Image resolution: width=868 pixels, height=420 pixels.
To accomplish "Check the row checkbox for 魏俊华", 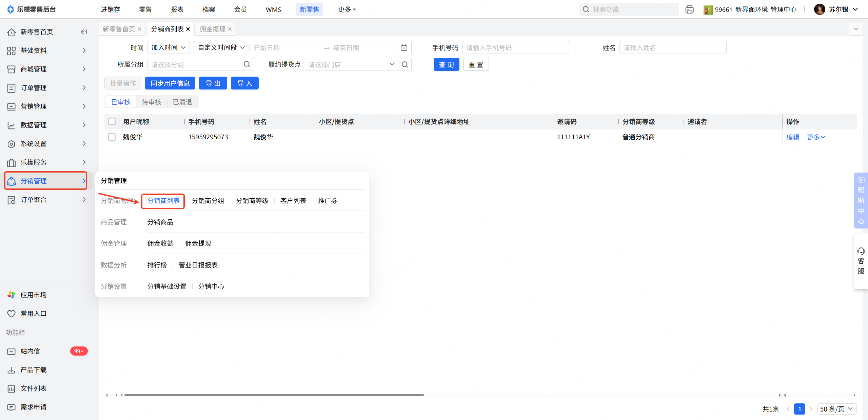I will [x=112, y=137].
